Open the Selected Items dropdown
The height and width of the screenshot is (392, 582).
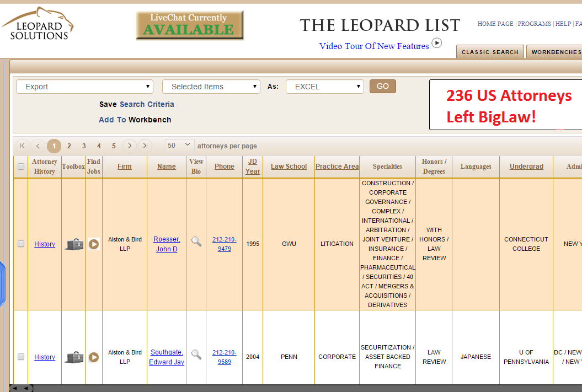coord(211,87)
